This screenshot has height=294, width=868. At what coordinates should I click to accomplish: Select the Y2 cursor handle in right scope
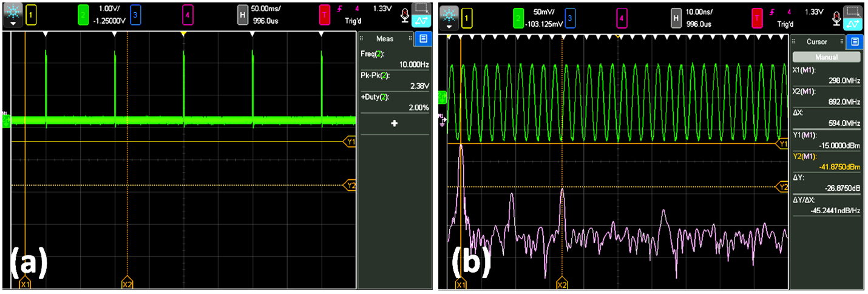[x=783, y=186]
